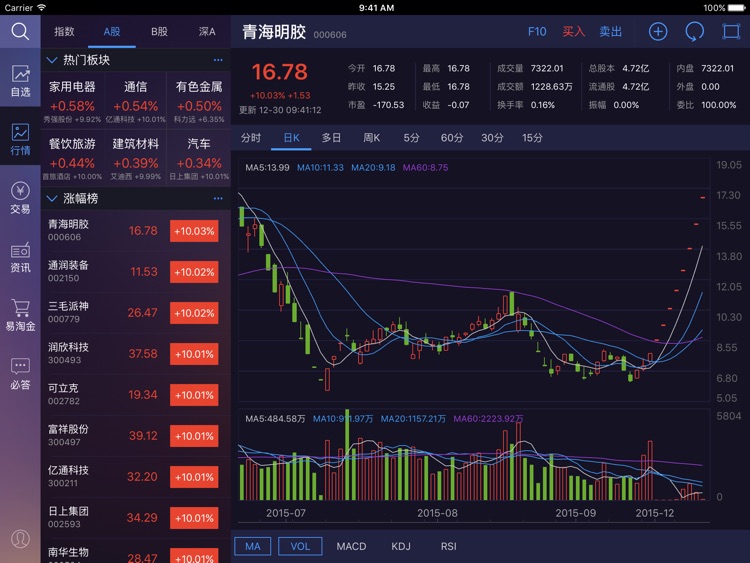Open the 通信 sector card

[135, 100]
